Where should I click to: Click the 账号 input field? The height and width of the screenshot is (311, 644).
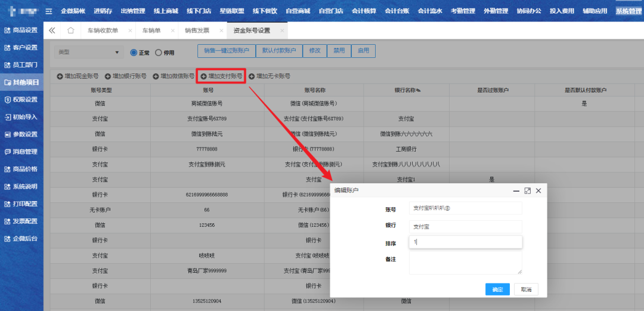point(465,208)
